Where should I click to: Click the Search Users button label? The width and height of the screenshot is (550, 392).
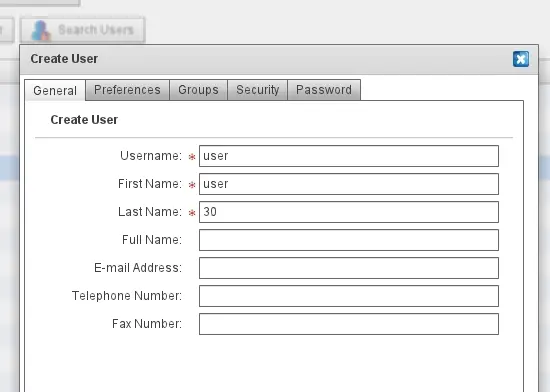[x=96, y=30]
